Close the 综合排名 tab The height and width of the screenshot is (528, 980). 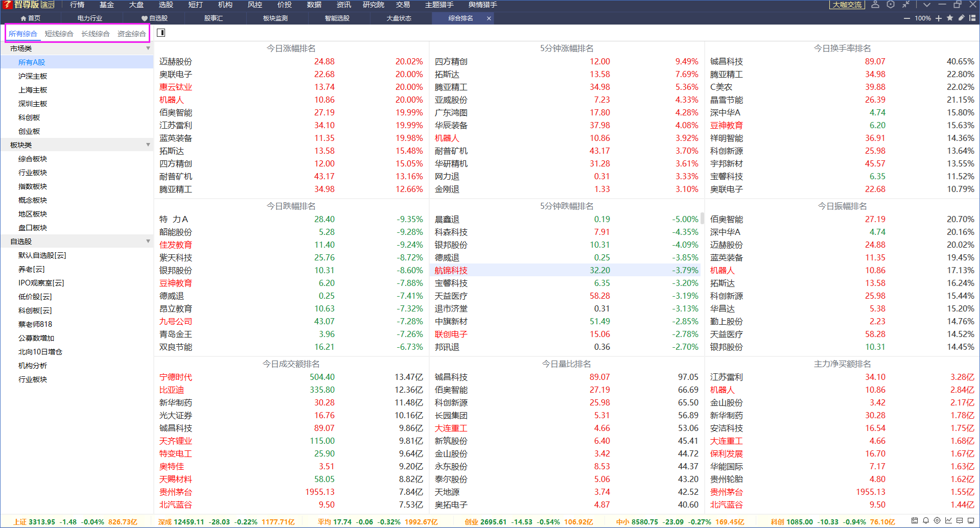tap(489, 18)
